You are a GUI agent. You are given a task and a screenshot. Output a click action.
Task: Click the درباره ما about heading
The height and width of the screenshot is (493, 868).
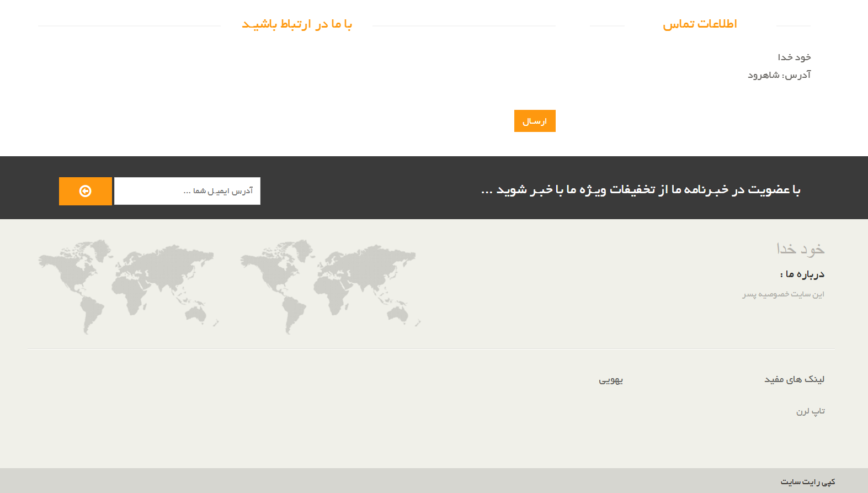point(802,274)
